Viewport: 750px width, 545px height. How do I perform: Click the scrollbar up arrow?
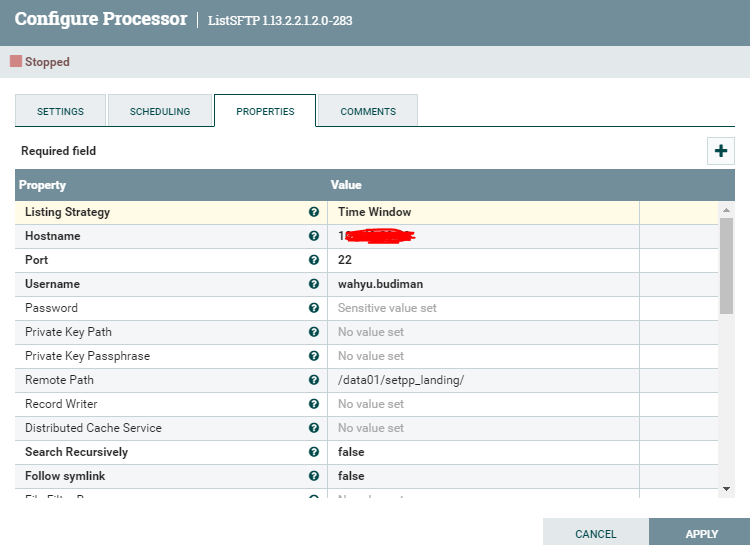coord(726,210)
